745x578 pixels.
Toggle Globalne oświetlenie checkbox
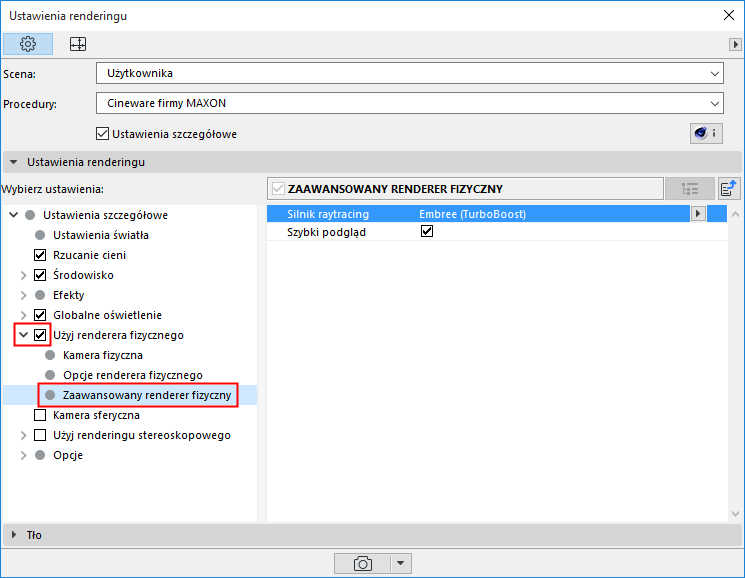tap(40, 315)
